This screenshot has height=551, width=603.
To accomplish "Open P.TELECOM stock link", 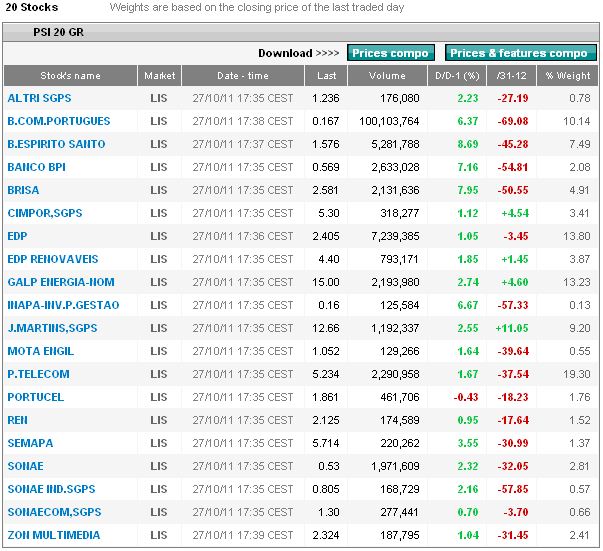I will [38, 374].
